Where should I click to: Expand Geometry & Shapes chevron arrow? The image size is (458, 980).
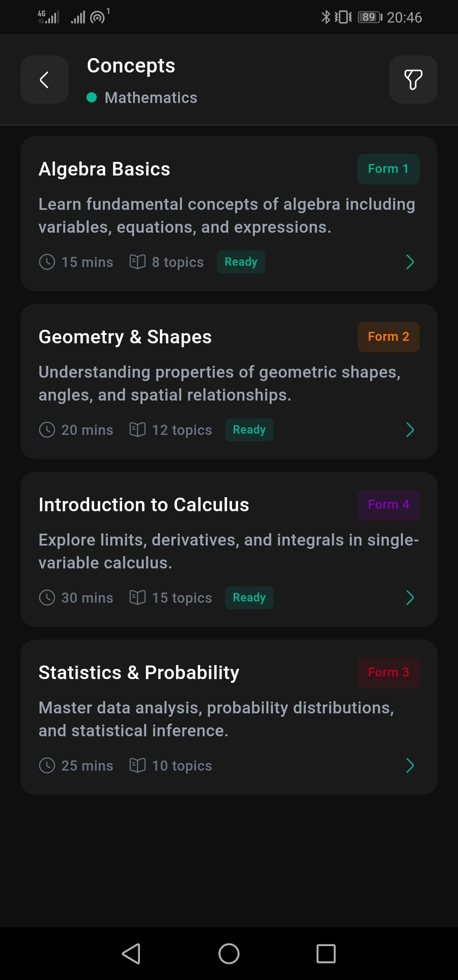click(x=410, y=430)
